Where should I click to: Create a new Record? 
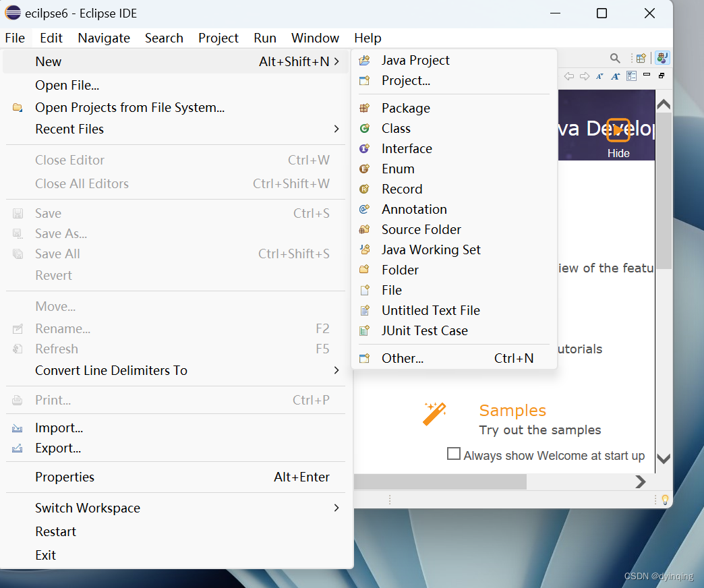tap(454, 189)
